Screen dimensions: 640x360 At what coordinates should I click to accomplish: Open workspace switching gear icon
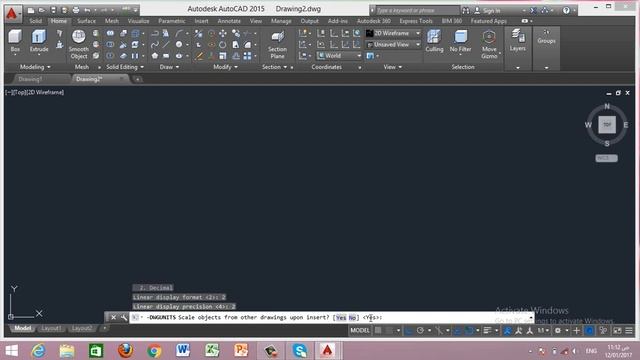click(x=558, y=331)
